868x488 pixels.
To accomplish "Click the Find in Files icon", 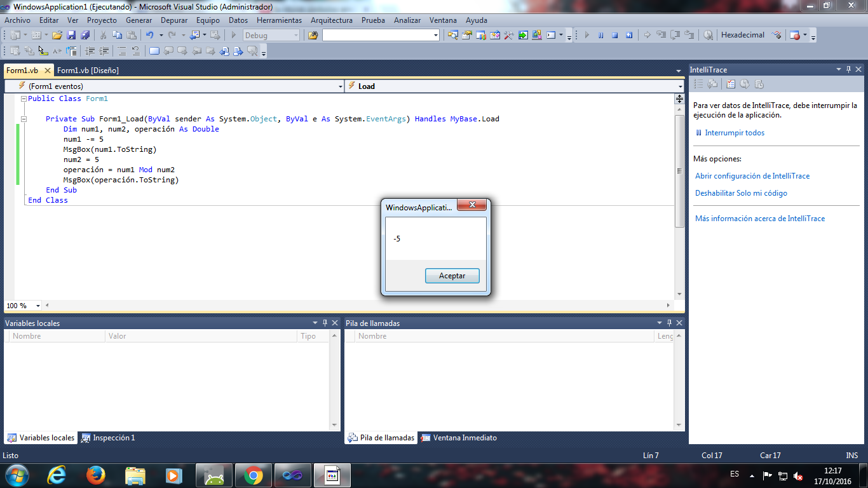I will (x=313, y=36).
